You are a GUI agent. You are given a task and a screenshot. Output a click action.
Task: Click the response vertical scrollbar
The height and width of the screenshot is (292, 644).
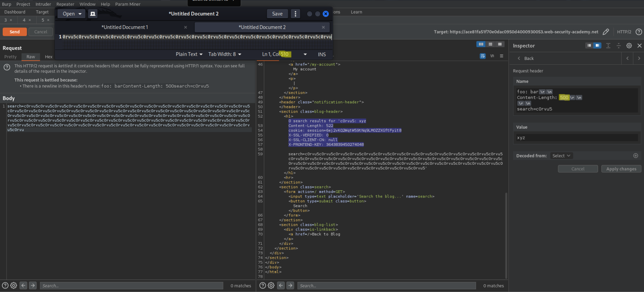506,235
